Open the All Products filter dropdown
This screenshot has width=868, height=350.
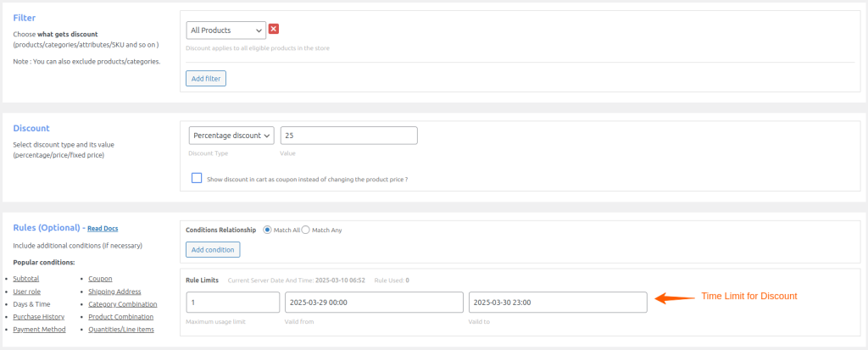click(x=225, y=31)
